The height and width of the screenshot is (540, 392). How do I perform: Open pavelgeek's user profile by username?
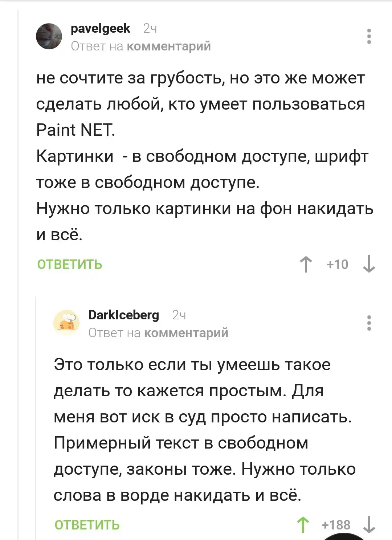[101, 28]
